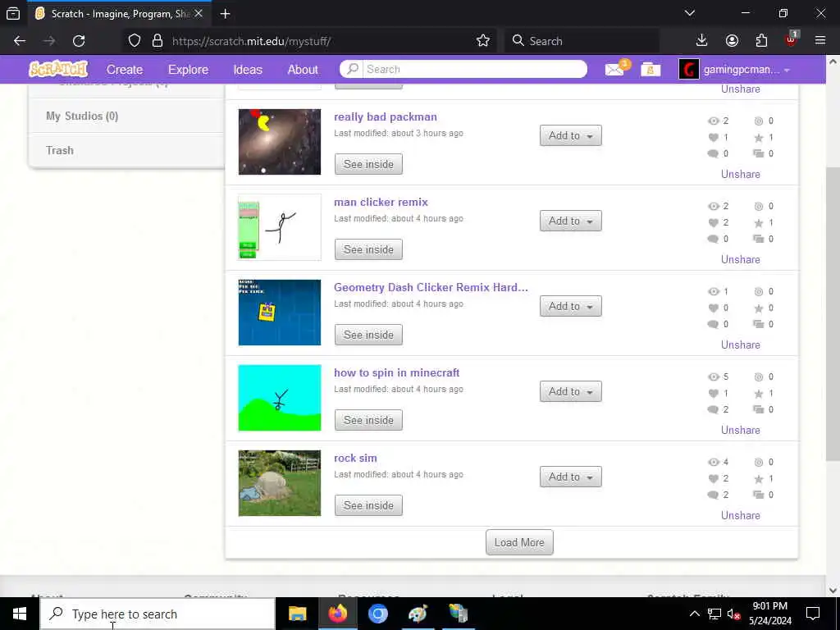Image resolution: width=840 pixels, height=630 pixels.
Task: Open the blue circle browser icon in the taskbar
Action: click(x=377, y=614)
